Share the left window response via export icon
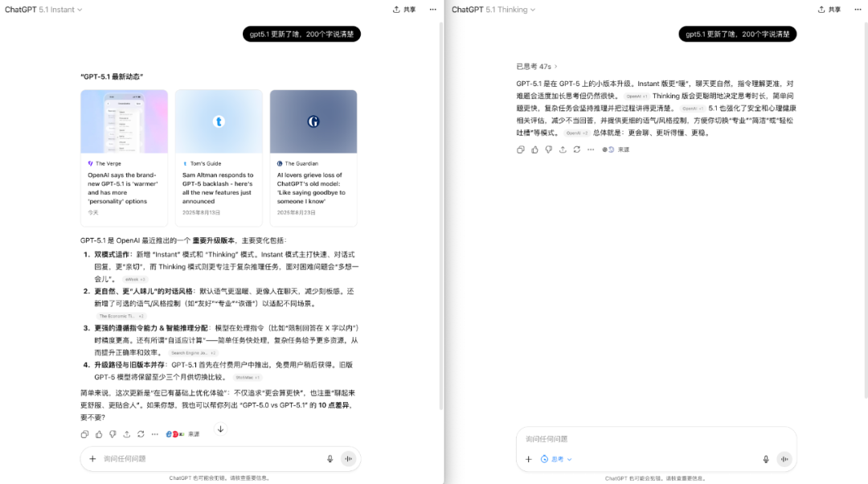This screenshot has height=484, width=868. pyautogui.click(x=127, y=434)
